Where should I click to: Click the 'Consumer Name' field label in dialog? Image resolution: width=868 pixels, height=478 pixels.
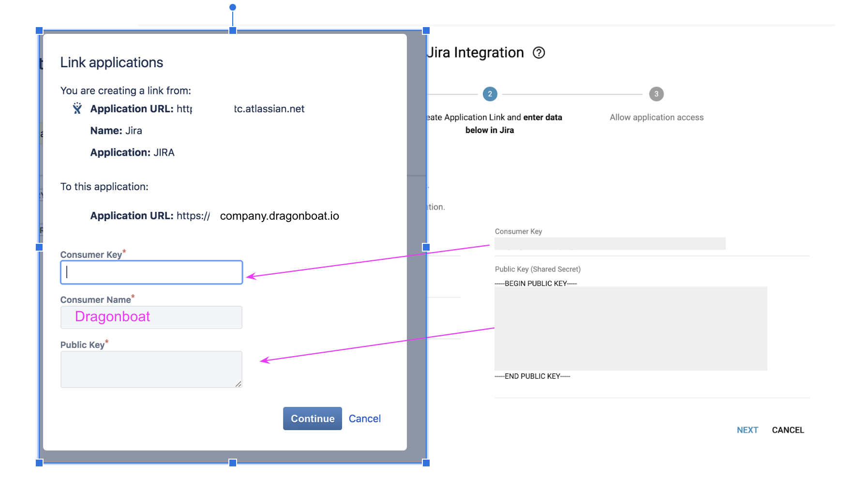(x=96, y=300)
